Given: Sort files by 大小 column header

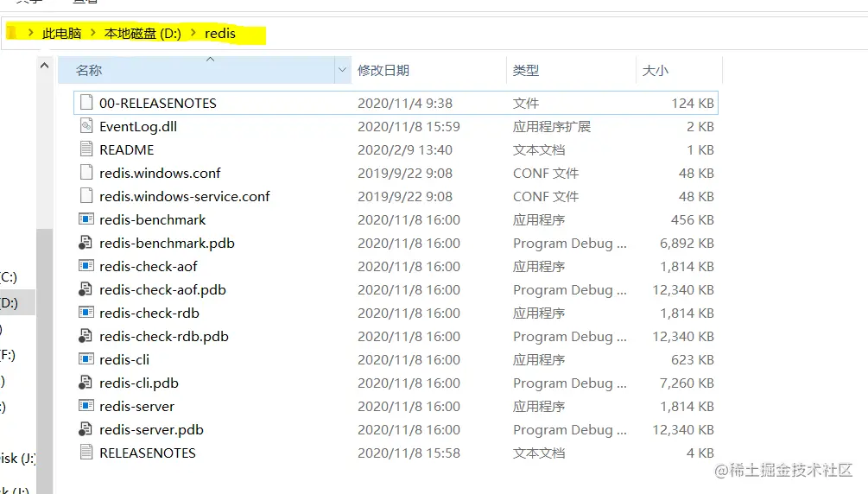Looking at the screenshot, I should point(679,70).
